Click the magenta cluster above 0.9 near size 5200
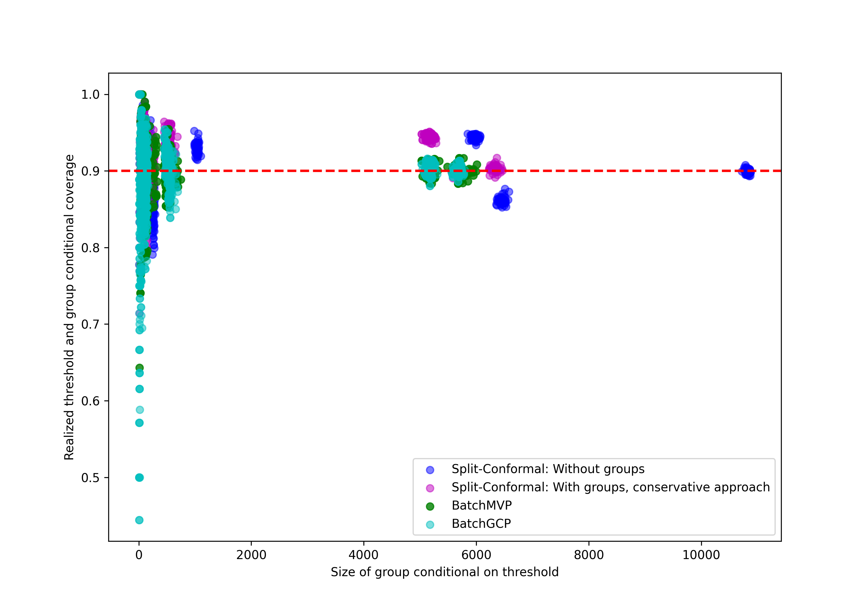Screen dimensions: 868x608 click(429, 138)
